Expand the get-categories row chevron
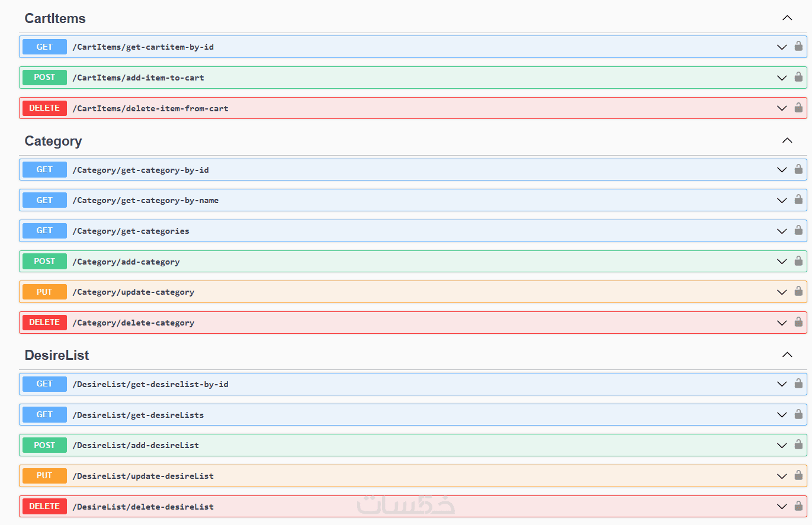 782,231
